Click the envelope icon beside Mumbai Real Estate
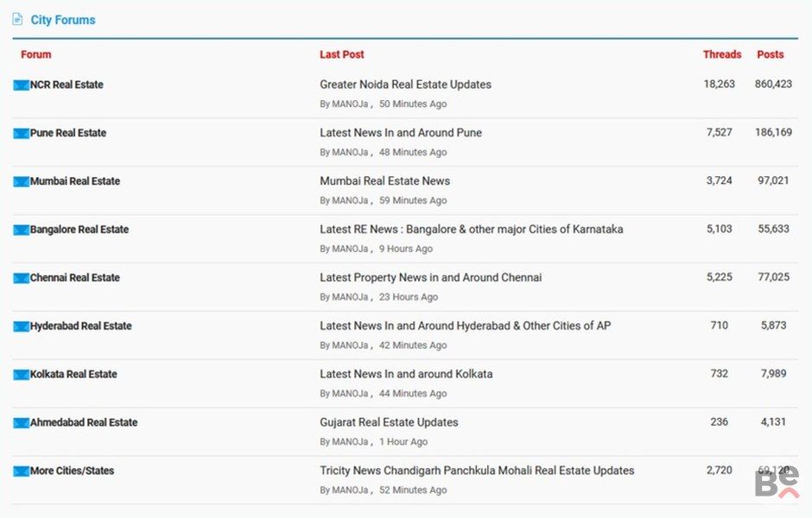The width and height of the screenshot is (812, 518). 21,182
